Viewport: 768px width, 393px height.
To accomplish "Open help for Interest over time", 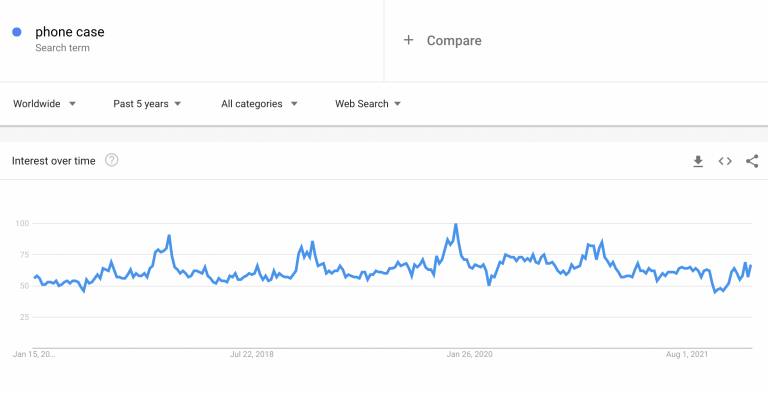I will [x=112, y=160].
